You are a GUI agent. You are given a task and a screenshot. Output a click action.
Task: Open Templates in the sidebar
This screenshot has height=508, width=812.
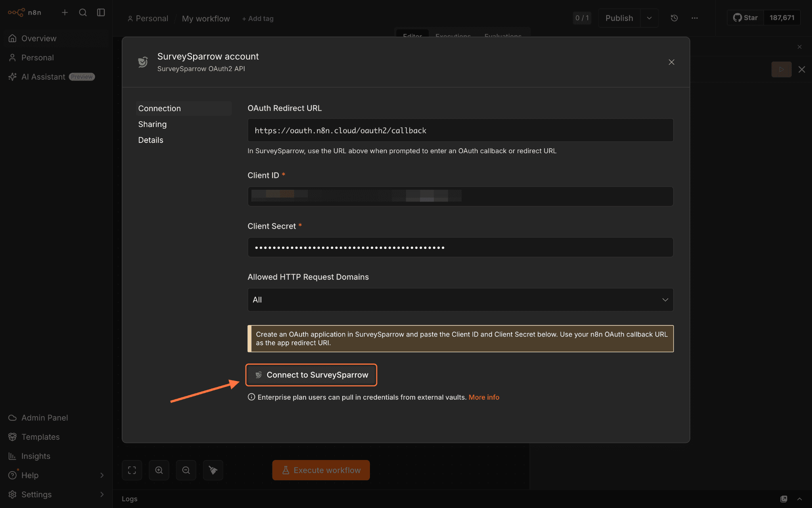(56, 437)
